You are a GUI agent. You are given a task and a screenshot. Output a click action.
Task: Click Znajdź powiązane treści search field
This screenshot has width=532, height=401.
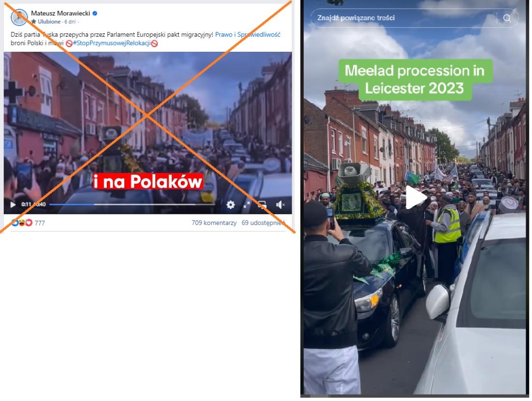pos(404,18)
